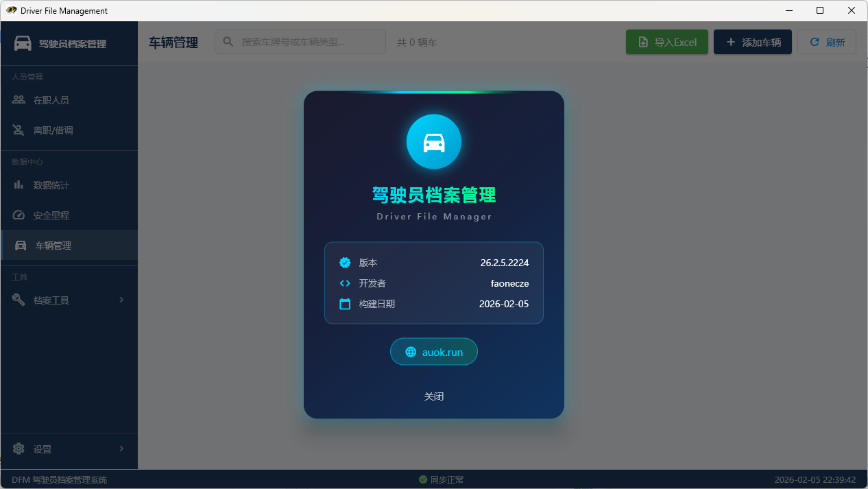
Task: Click the calendar icon beside 构建日期
Action: tap(345, 304)
